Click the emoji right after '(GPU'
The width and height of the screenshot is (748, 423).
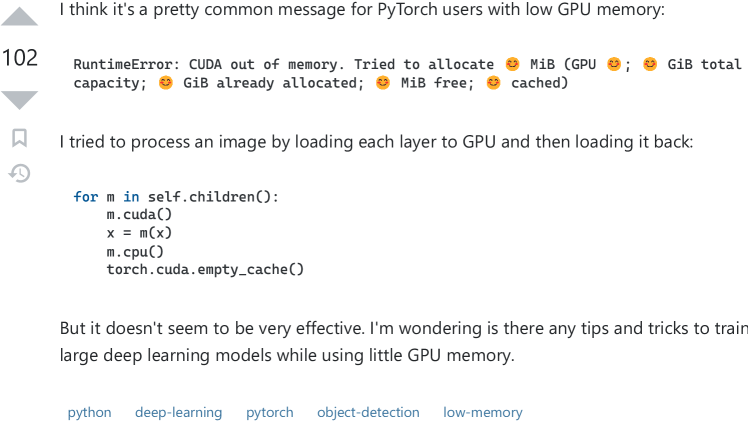click(x=614, y=64)
